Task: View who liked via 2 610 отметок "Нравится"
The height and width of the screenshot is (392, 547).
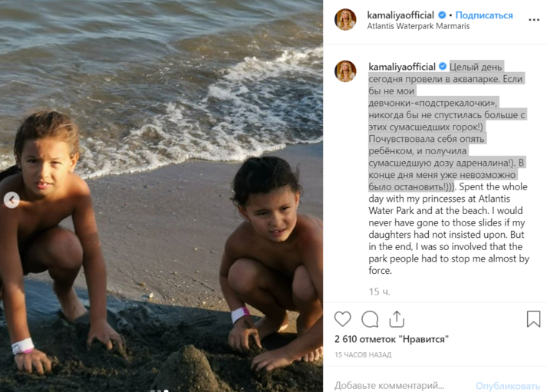Action: tap(391, 338)
